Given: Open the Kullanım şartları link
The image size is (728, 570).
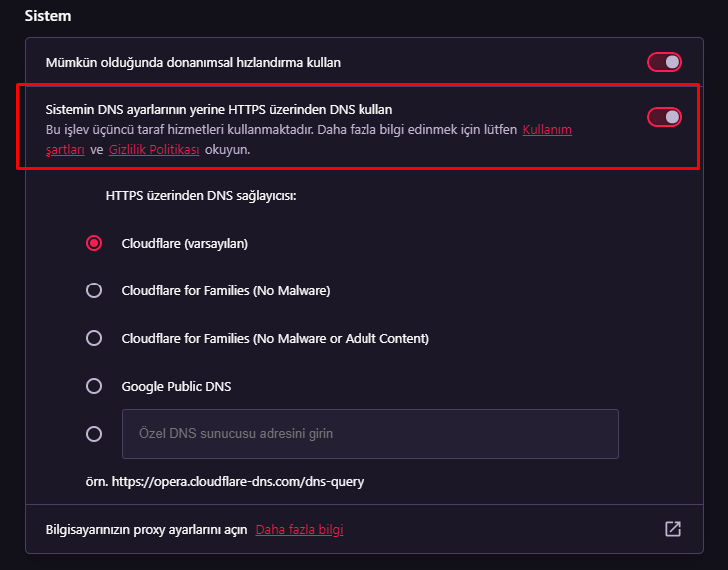Looking at the screenshot, I should tap(547, 131).
